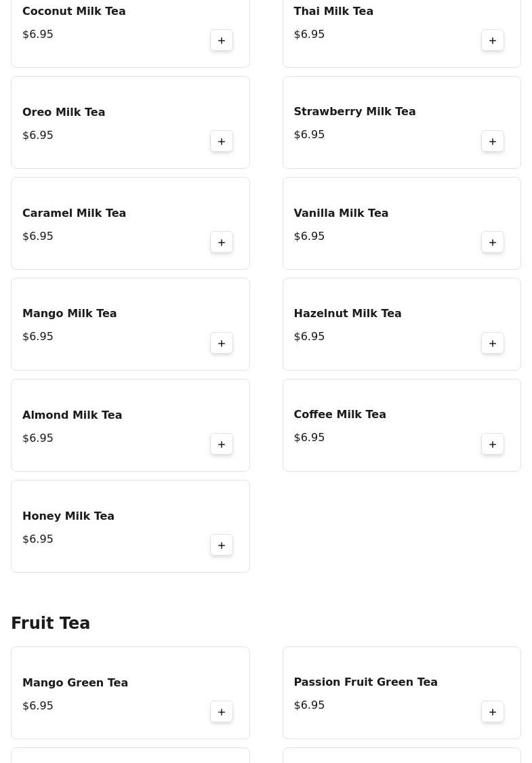This screenshot has width=532, height=763.
Task: Click the Almond Milk Tea price
Action: point(38,438)
